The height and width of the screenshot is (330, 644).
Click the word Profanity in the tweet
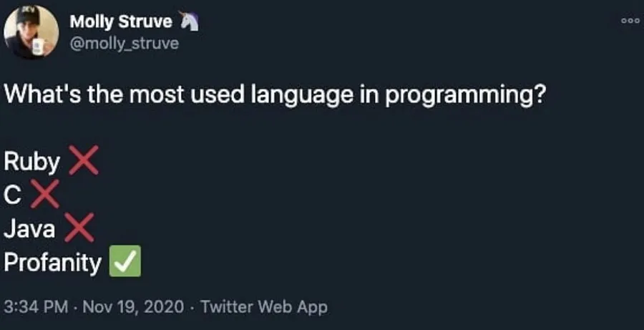[x=53, y=263]
